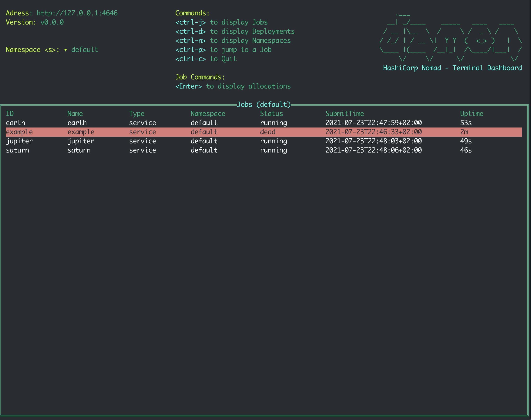Click the Enter display allocations hint
The height and width of the screenshot is (420, 531).
[233, 86]
